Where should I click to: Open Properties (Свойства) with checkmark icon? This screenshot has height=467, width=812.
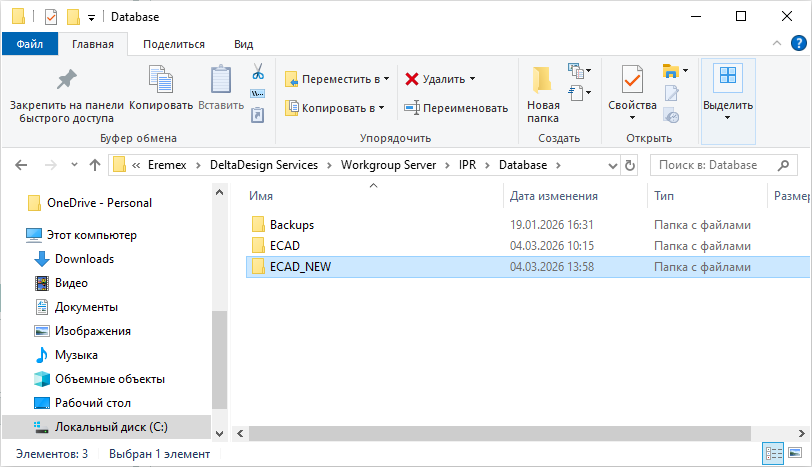632,90
